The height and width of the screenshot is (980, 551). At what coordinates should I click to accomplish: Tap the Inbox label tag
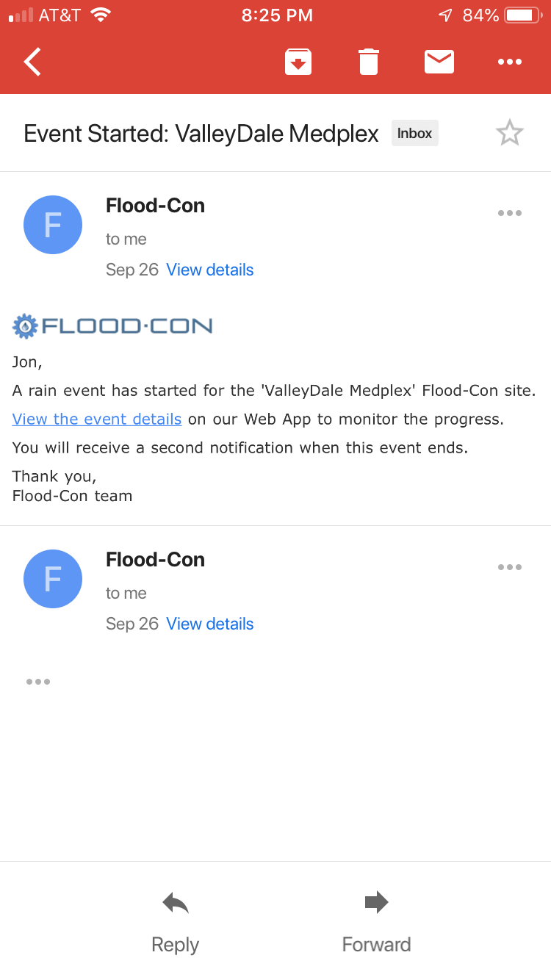pos(414,134)
